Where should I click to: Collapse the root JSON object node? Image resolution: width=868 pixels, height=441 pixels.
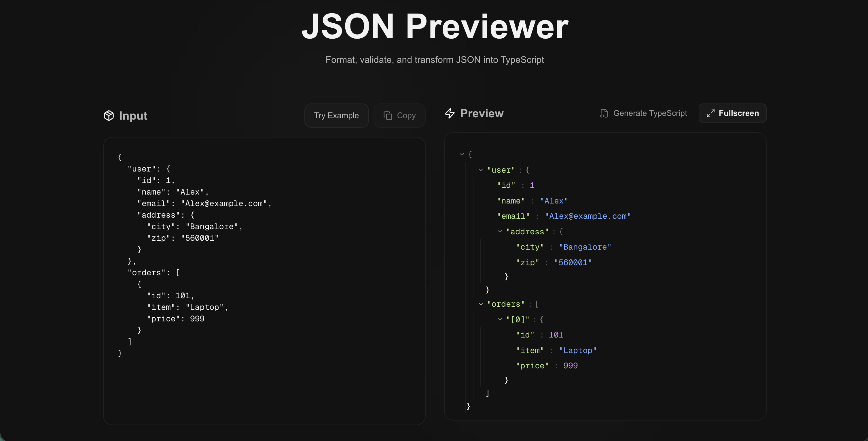[x=461, y=154]
